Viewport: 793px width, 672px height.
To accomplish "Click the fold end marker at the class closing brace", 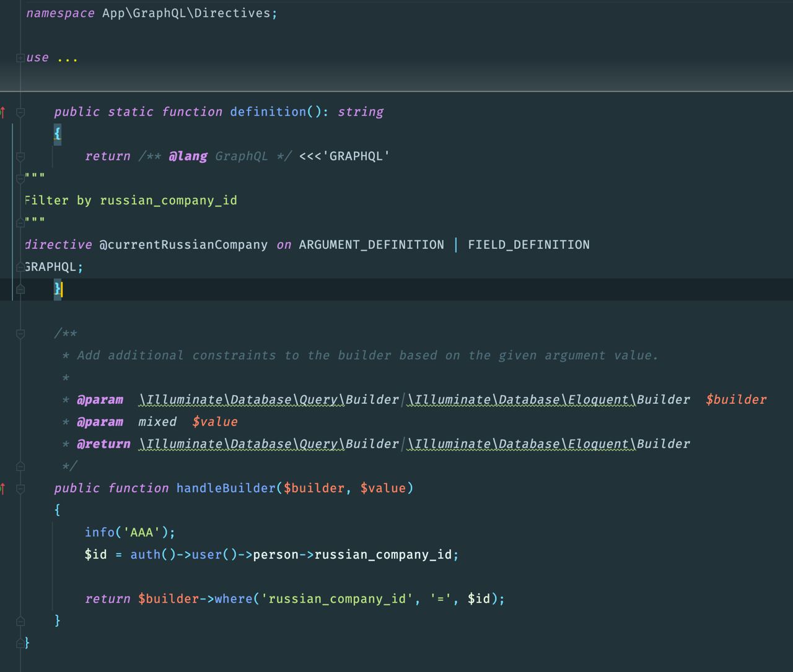I will tap(20, 643).
